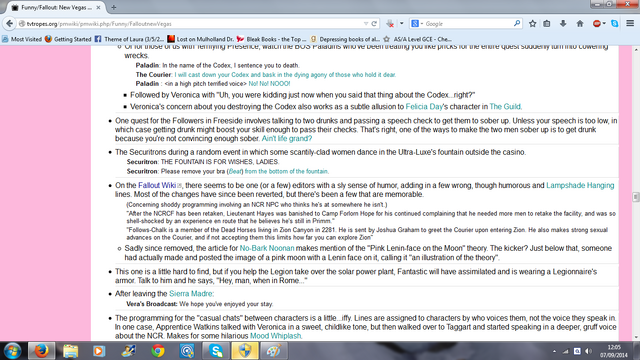Click the URL address bar field

click(194, 24)
